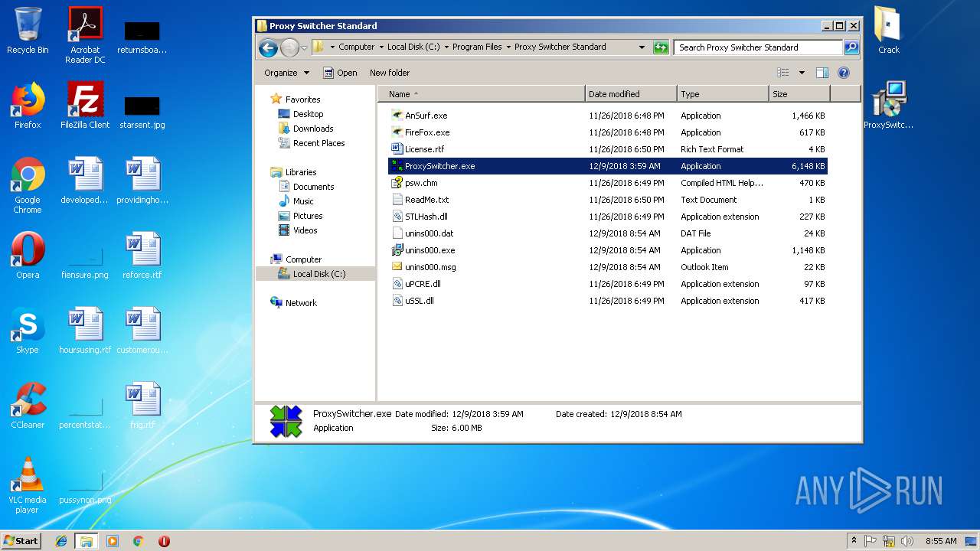Click the Change your view icon
Viewport: 980px width, 551px height.
pyautogui.click(x=783, y=73)
